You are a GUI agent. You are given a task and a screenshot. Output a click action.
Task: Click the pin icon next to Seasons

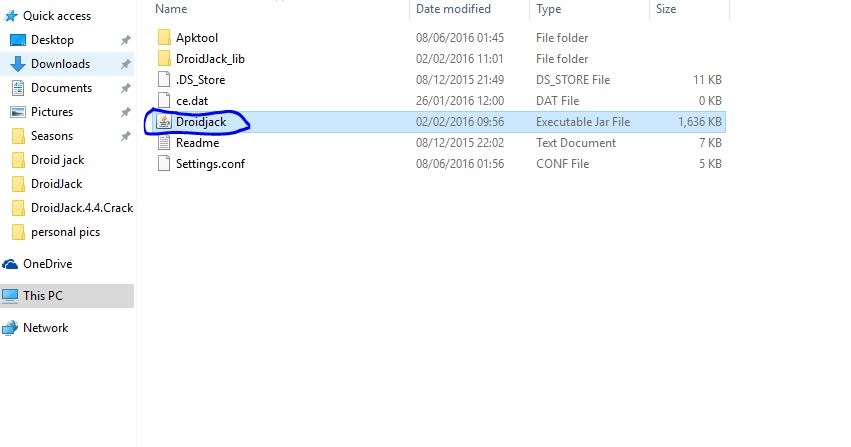125,136
